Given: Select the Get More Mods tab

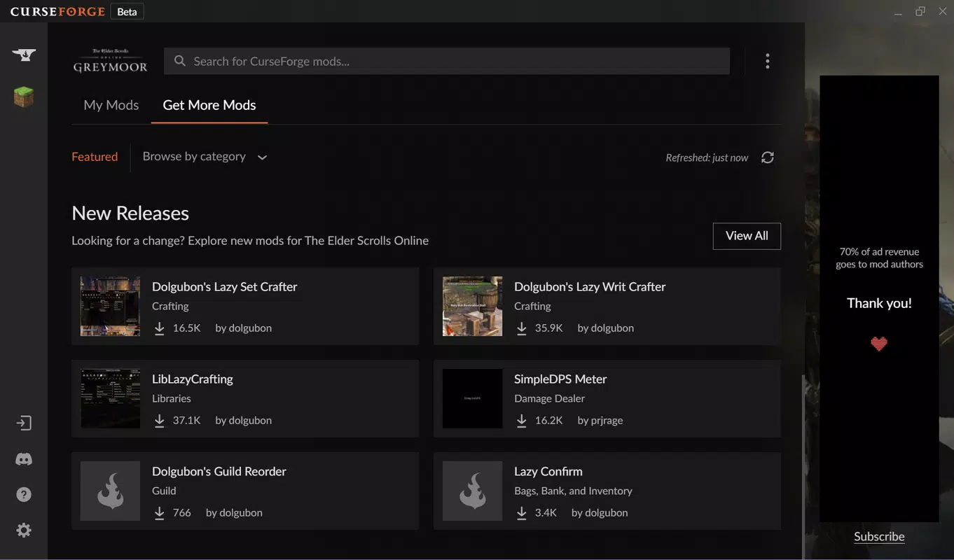Looking at the screenshot, I should (209, 105).
